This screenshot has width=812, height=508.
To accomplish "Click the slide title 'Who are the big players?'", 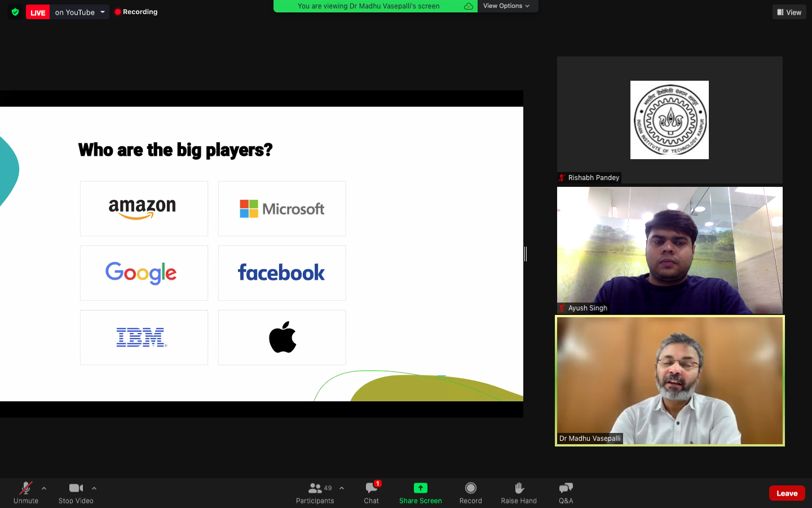I will point(175,150).
